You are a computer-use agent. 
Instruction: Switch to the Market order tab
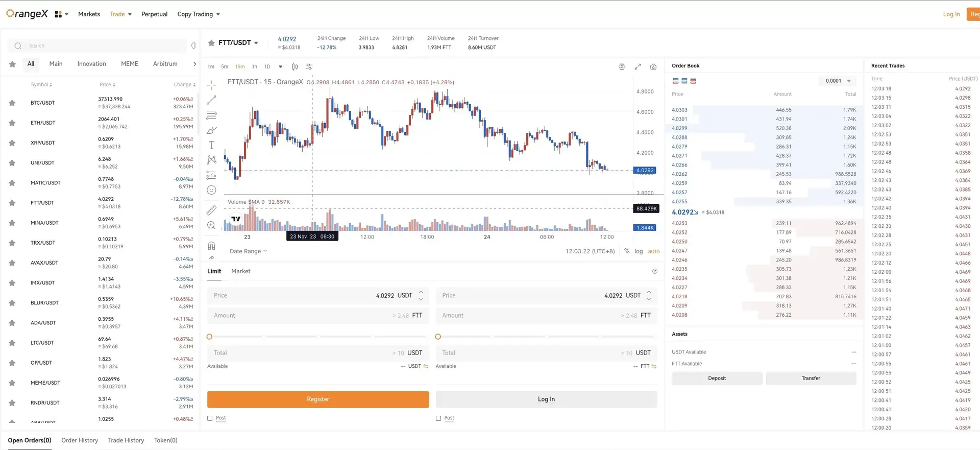coord(240,271)
